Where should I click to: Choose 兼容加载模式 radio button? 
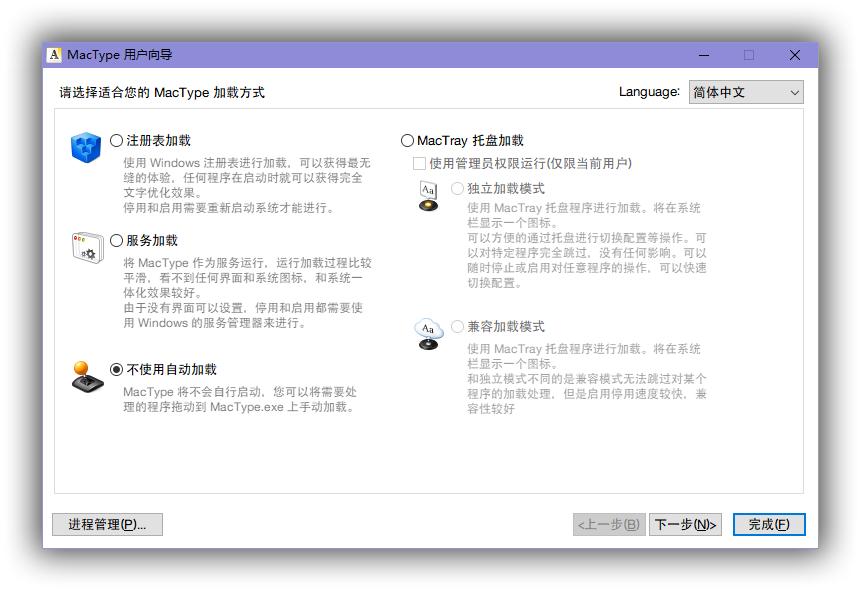coord(457,327)
